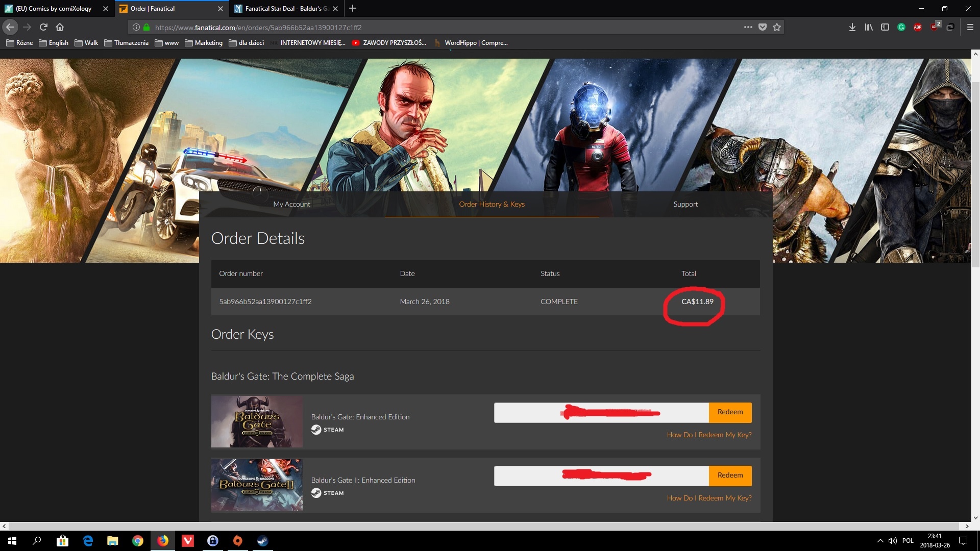This screenshot has height=551, width=980.
Task: Open the Walk bookmarks folder
Action: coord(86,43)
